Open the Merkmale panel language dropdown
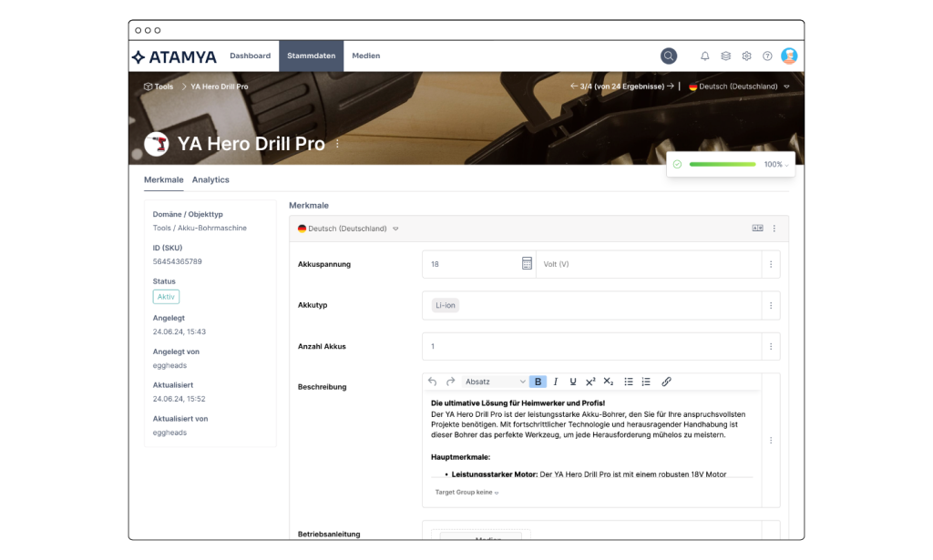 click(x=348, y=229)
